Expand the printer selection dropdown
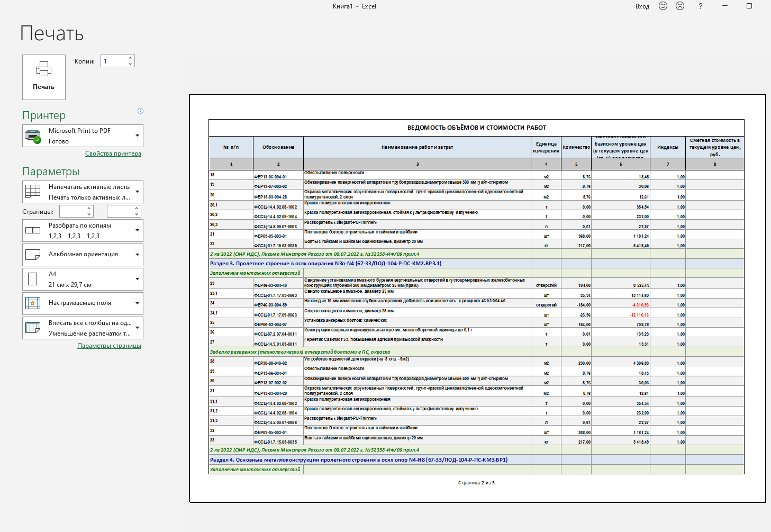 pyautogui.click(x=137, y=136)
